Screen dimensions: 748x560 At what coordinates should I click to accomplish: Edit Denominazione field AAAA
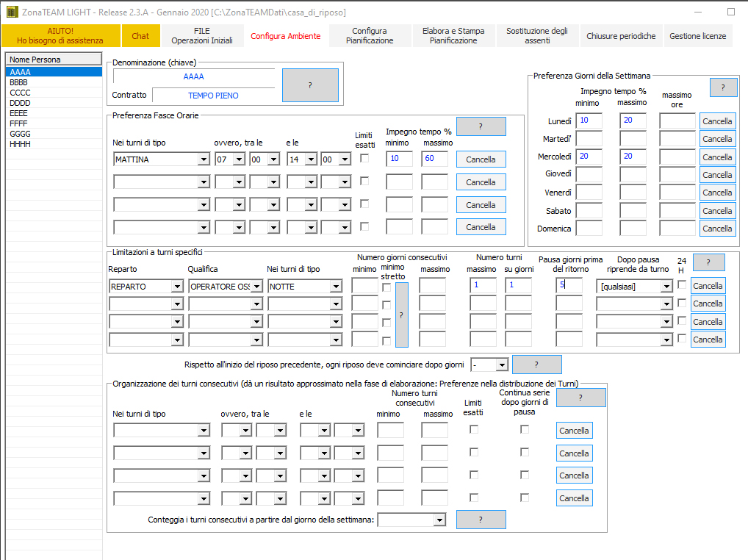(x=194, y=76)
